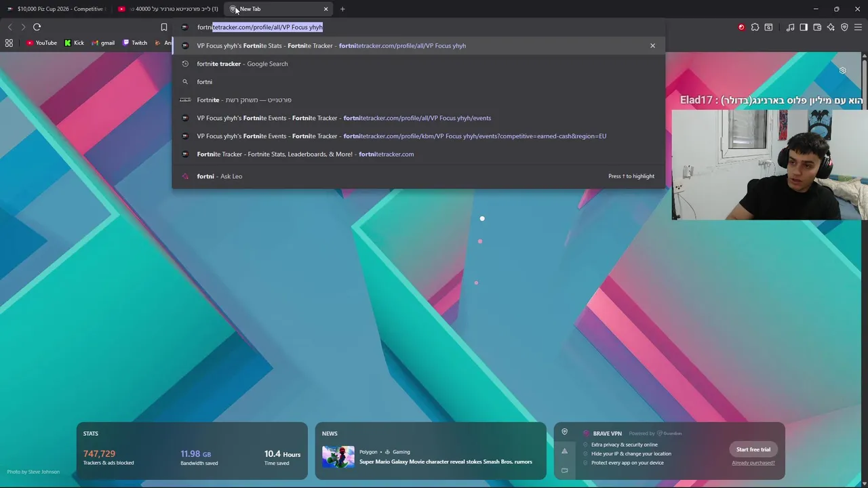Screen dimensions: 868x488
Task: Select 'fortnite tracker - Google Search' suggestion
Action: [418, 64]
